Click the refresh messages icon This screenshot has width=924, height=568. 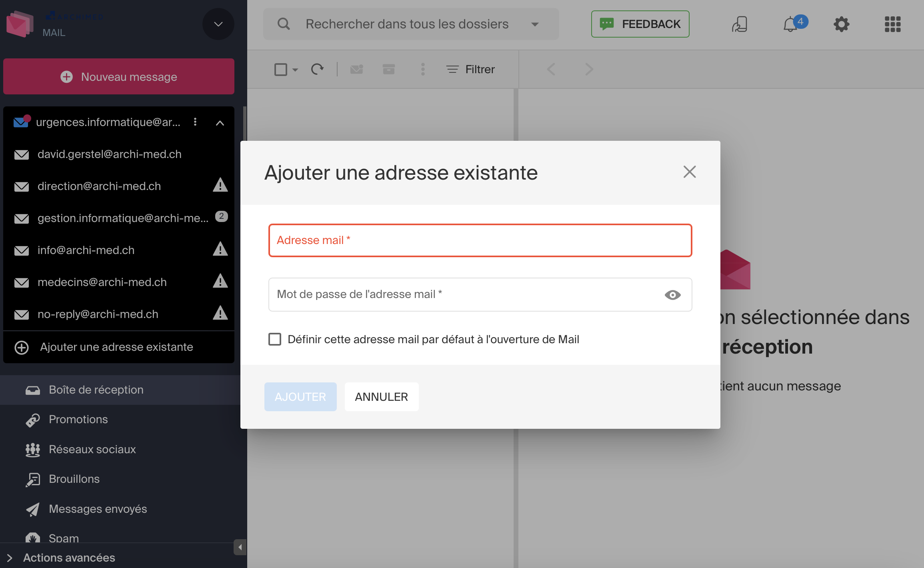click(x=317, y=69)
